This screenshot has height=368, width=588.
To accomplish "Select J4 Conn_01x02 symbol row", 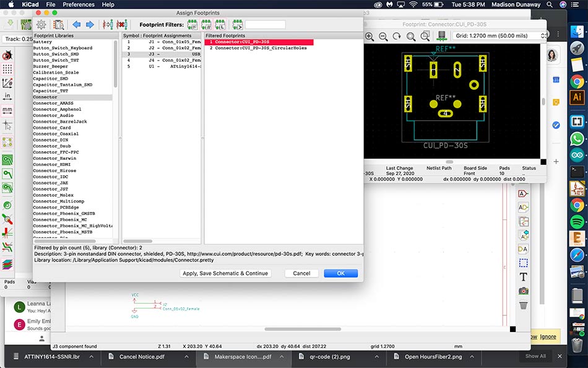I will (162, 60).
